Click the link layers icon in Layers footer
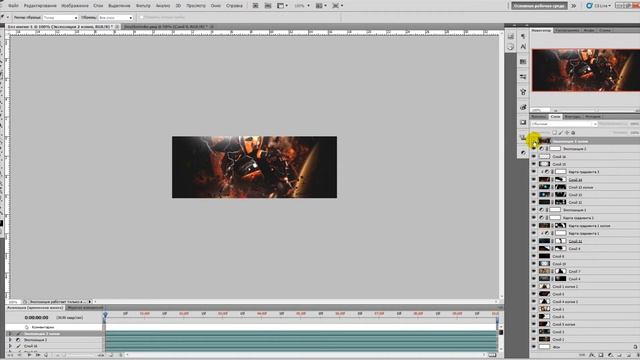Image resolution: width=640 pixels, height=360 pixels. (x=583, y=355)
